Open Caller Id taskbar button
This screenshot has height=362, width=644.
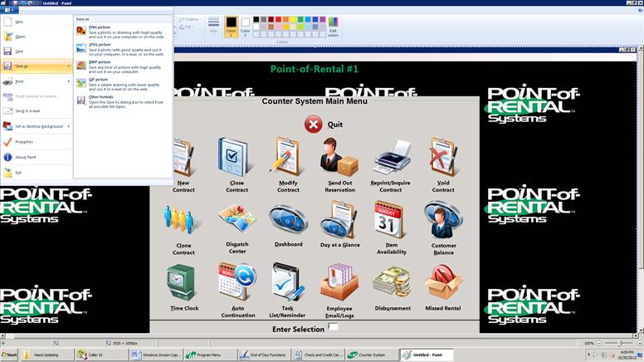point(101,355)
